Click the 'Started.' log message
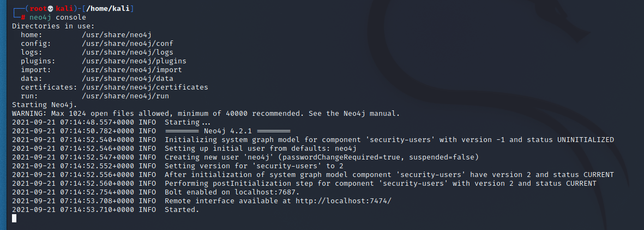This screenshot has height=230, width=644. coord(182,209)
